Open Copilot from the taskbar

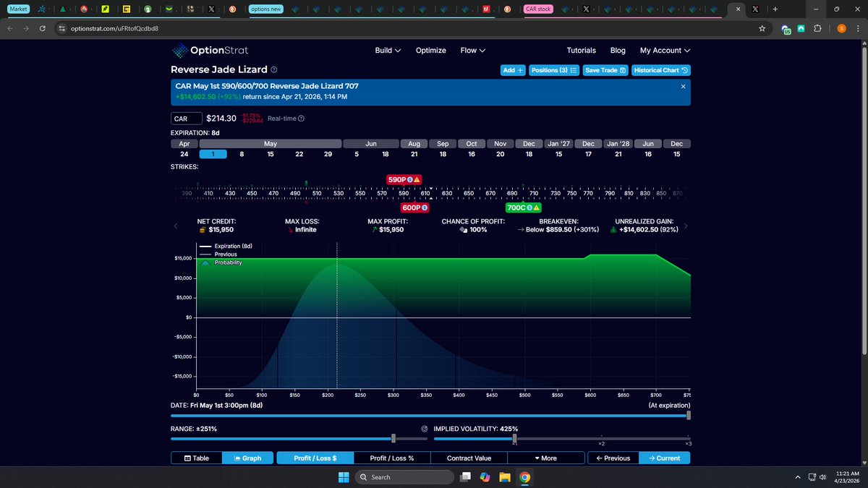point(485,477)
